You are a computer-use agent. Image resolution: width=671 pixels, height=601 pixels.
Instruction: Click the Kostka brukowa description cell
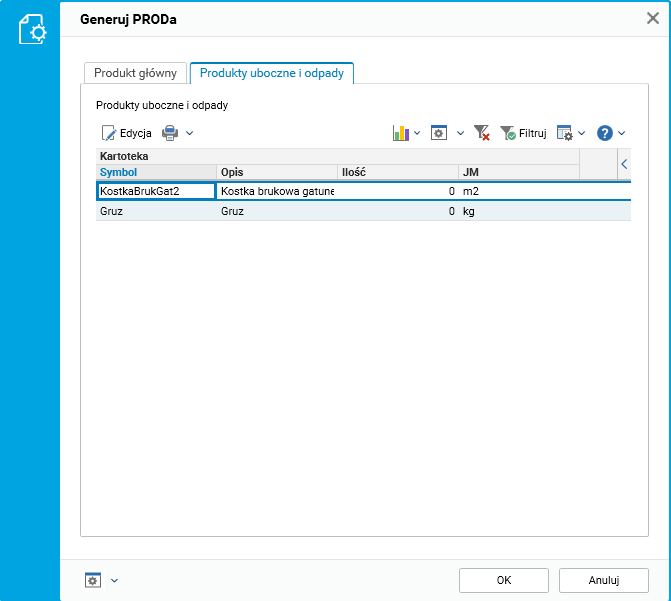coord(277,191)
